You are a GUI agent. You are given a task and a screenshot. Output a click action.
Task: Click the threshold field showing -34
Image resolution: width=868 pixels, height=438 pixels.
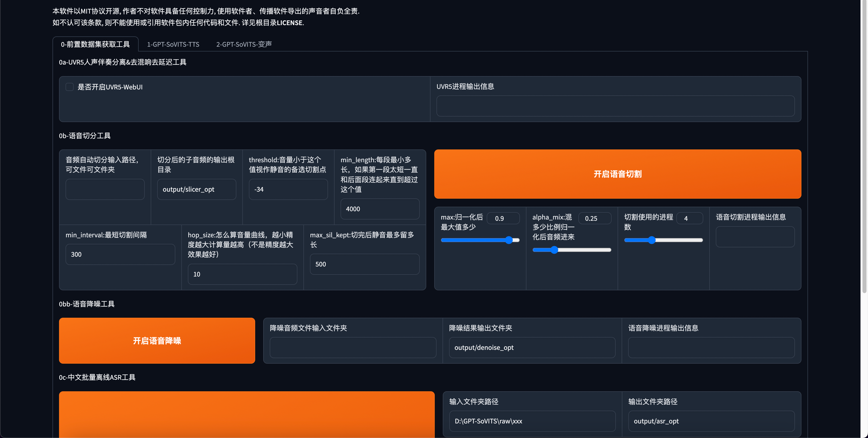click(x=288, y=189)
